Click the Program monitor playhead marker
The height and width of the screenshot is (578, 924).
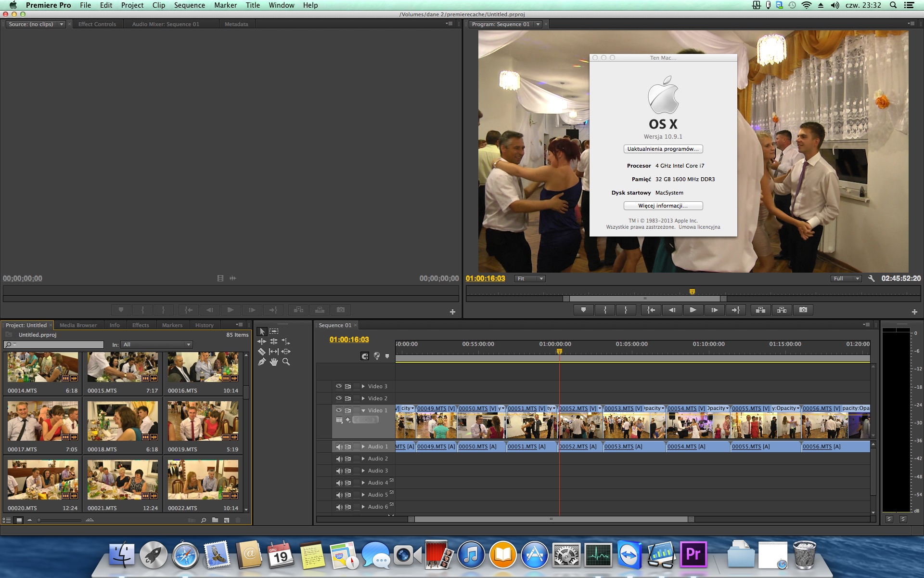point(692,291)
